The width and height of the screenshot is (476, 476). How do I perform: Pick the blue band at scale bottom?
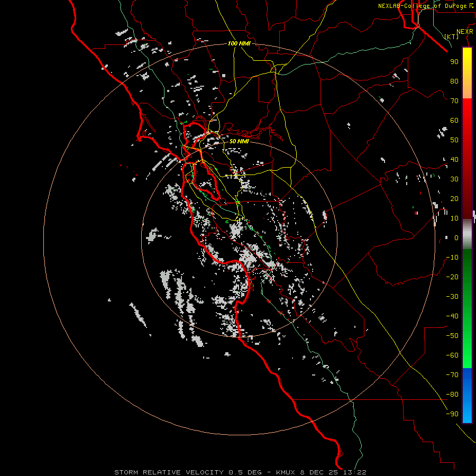coord(467,395)
